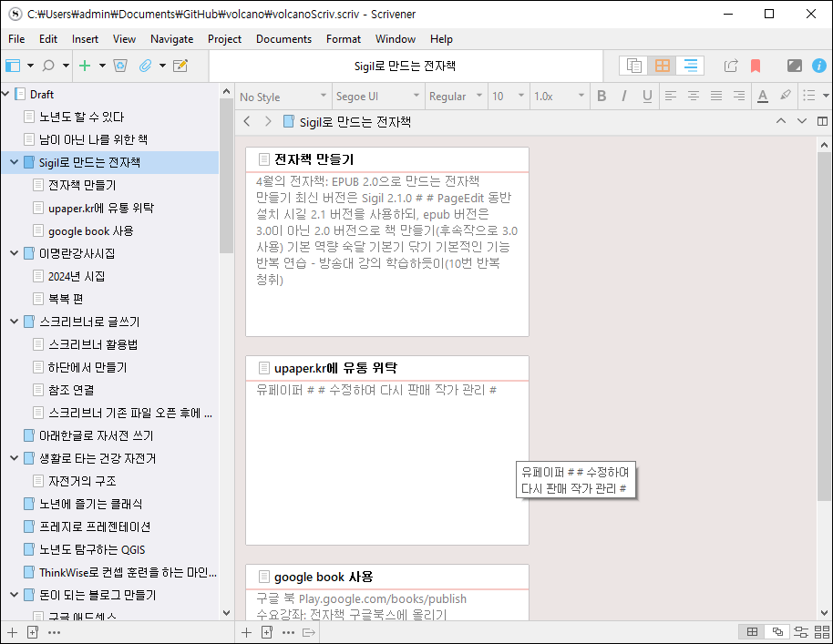Open the No Style dropdown
Viewport: 833px width, 644px height.
[x=283, y=97]
